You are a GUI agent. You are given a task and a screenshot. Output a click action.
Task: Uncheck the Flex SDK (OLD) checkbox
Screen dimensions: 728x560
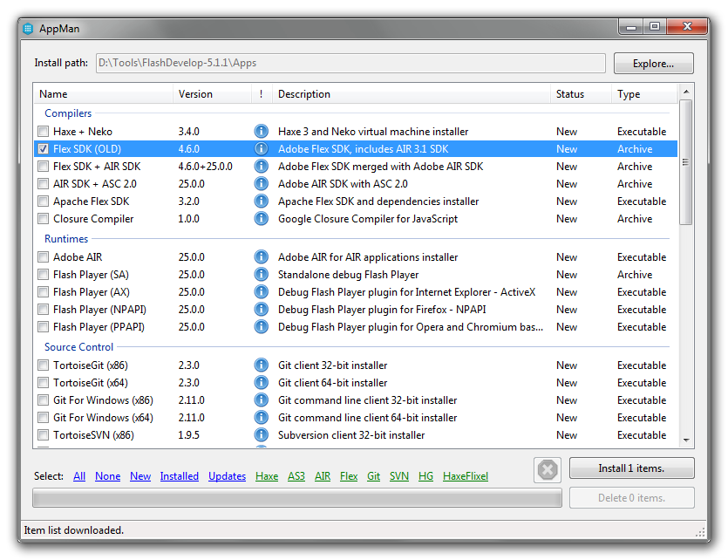[x=44, y=149]
